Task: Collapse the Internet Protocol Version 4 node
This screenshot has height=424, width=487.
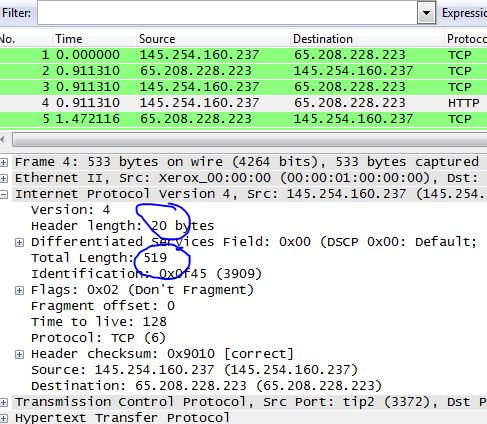Action: click(4, 194)
